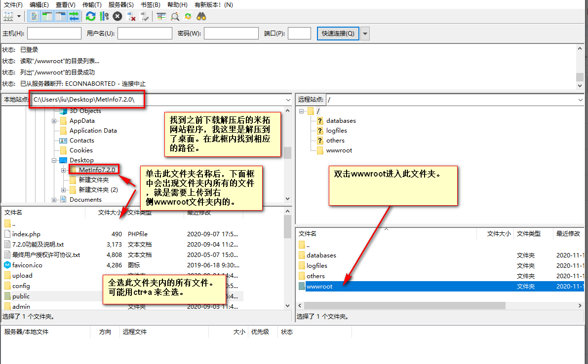This screenshot has width=588, height=364.
Task: Select MetInfo7.2.0 folder in local tree
Action: 97,170
